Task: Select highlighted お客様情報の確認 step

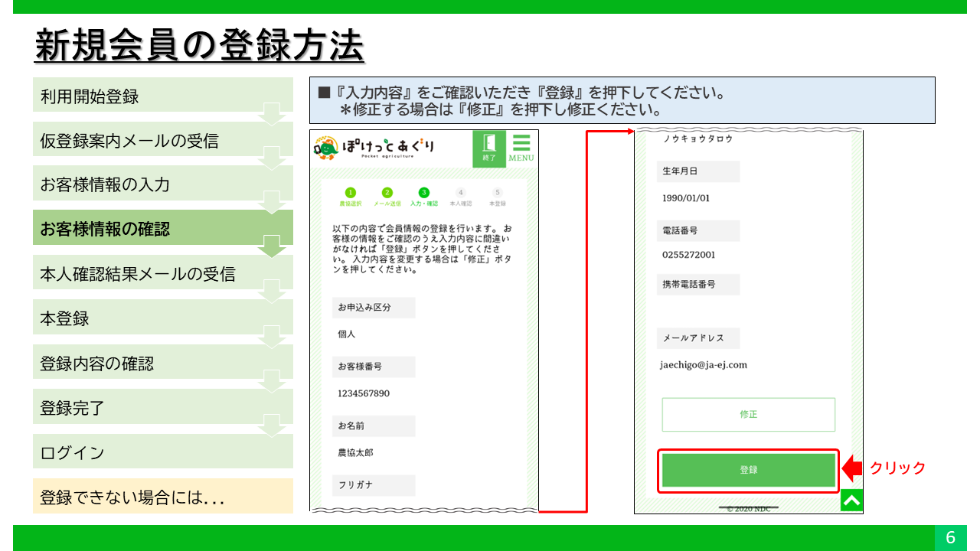Action: coord(162,229)
